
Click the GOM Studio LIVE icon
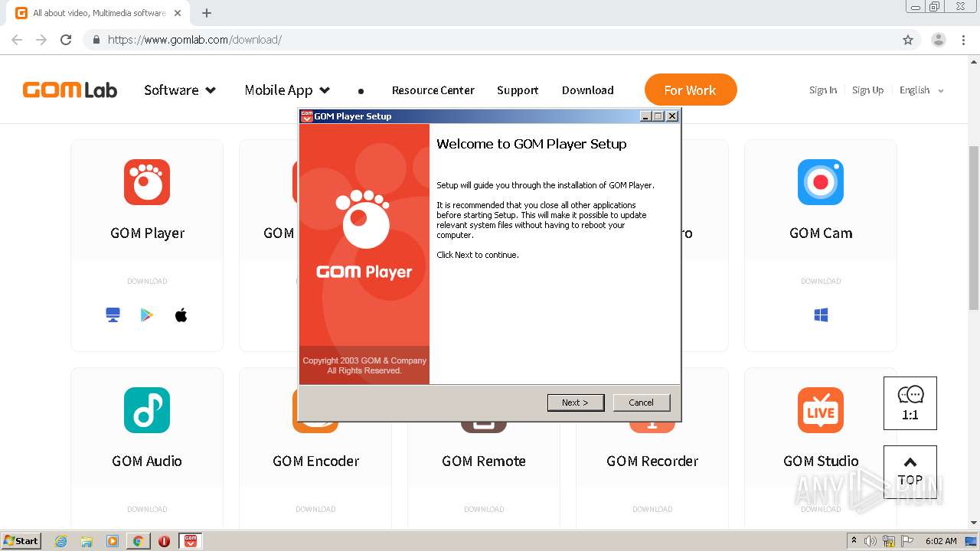tap(821, 410)
